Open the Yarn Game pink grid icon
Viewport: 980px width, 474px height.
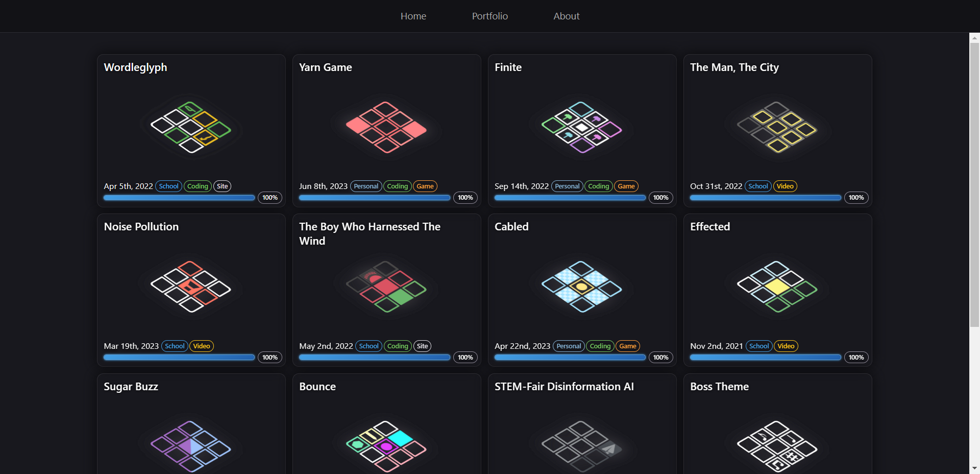pos(386,127)
